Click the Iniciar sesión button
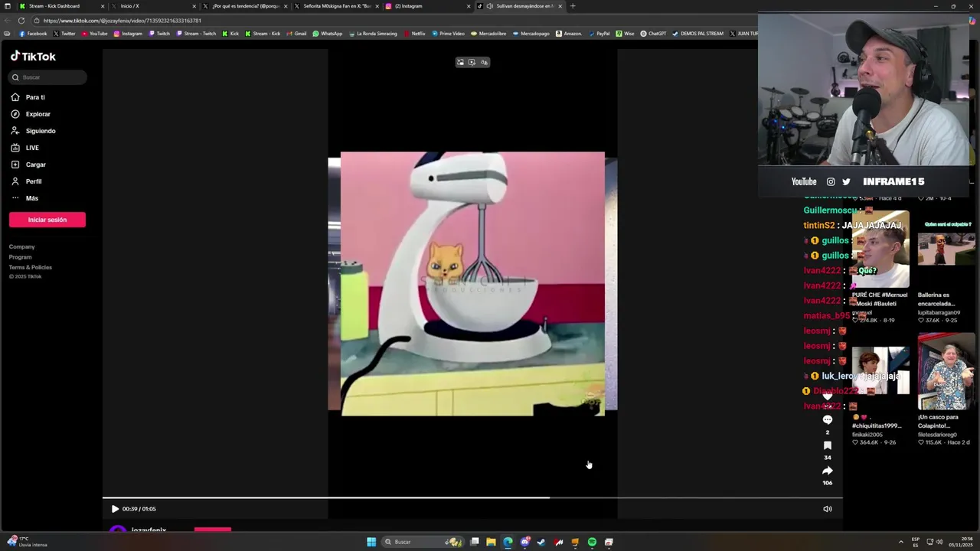This screenshot has height=551, width=980. click(x=47, y=220)
